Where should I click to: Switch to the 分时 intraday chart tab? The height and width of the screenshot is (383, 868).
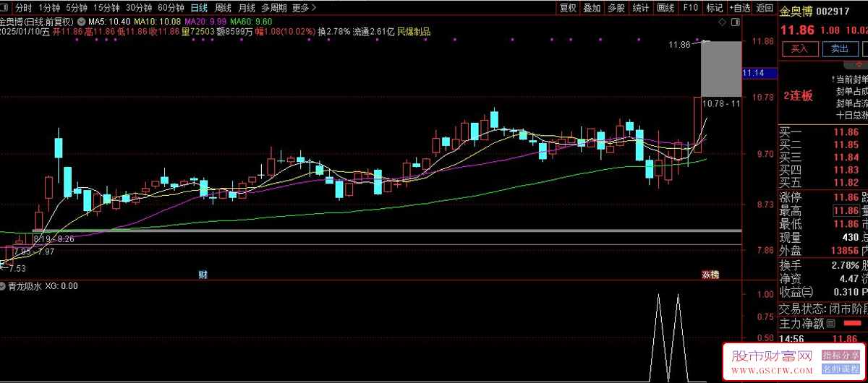pyautogui.click(x=24, y=8)
